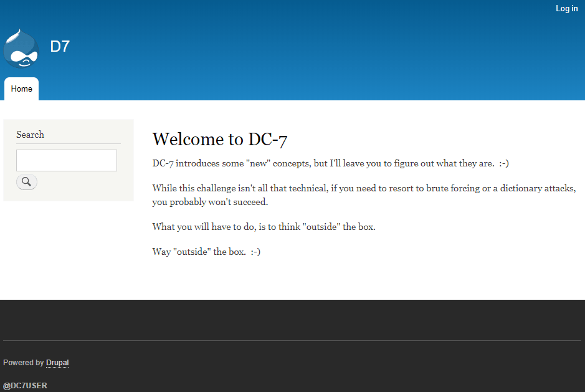The height and width of the screenshot is (392, 585).
Task: Select the Home tab
Action: pyautogui.click(x=21, y=89)
